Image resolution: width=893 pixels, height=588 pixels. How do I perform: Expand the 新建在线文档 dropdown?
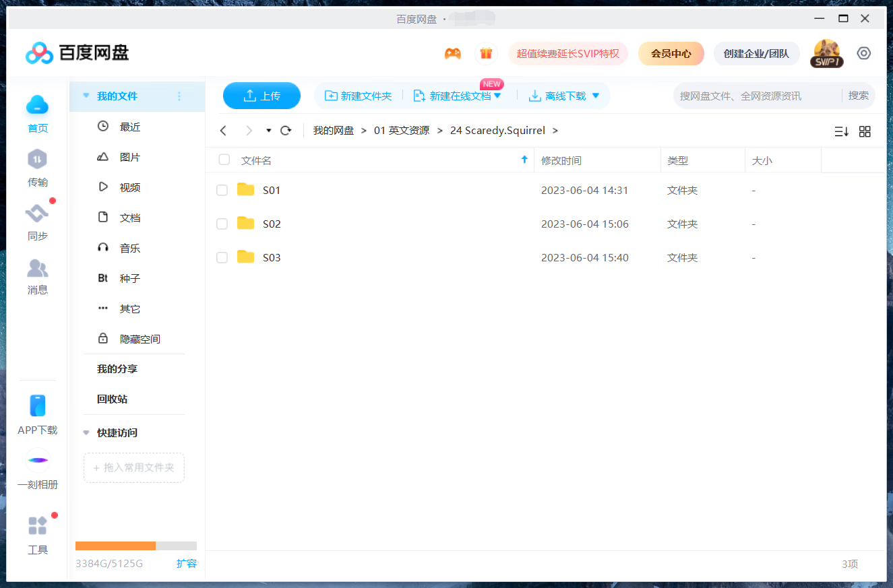(497, 96)
